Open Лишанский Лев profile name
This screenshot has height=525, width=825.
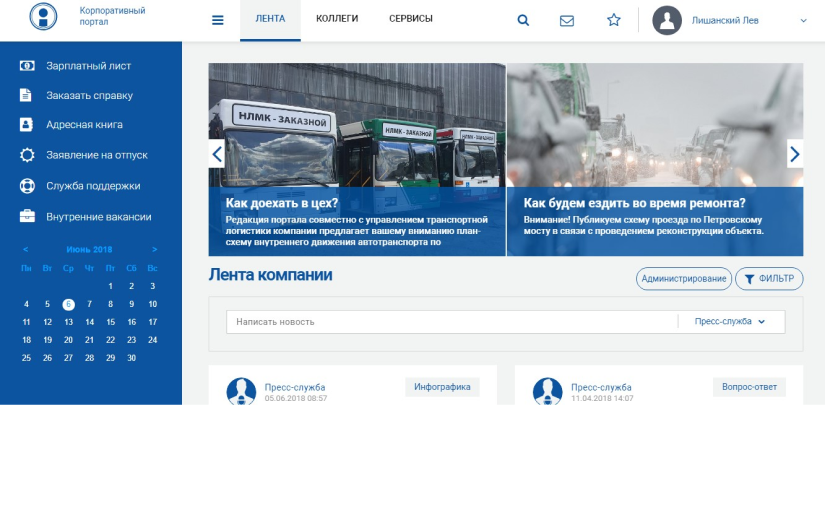pos(725,21)
